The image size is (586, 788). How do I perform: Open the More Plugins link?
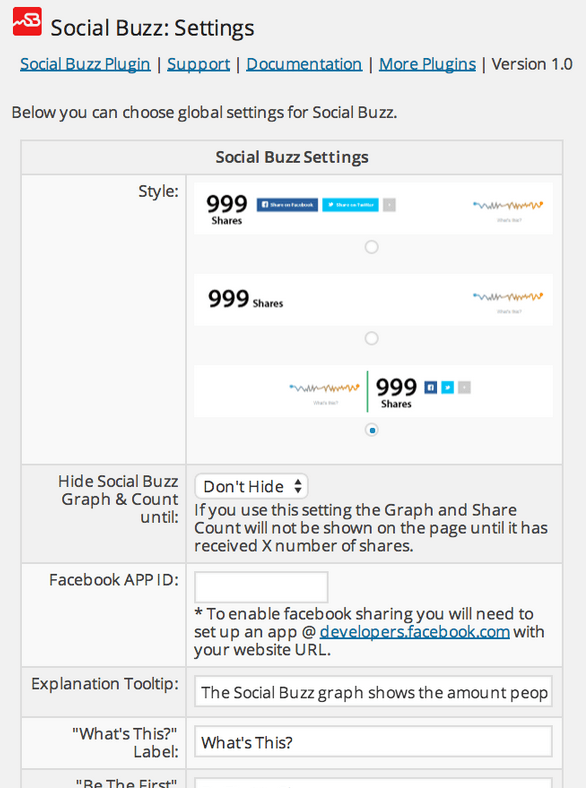coord(427,64)
